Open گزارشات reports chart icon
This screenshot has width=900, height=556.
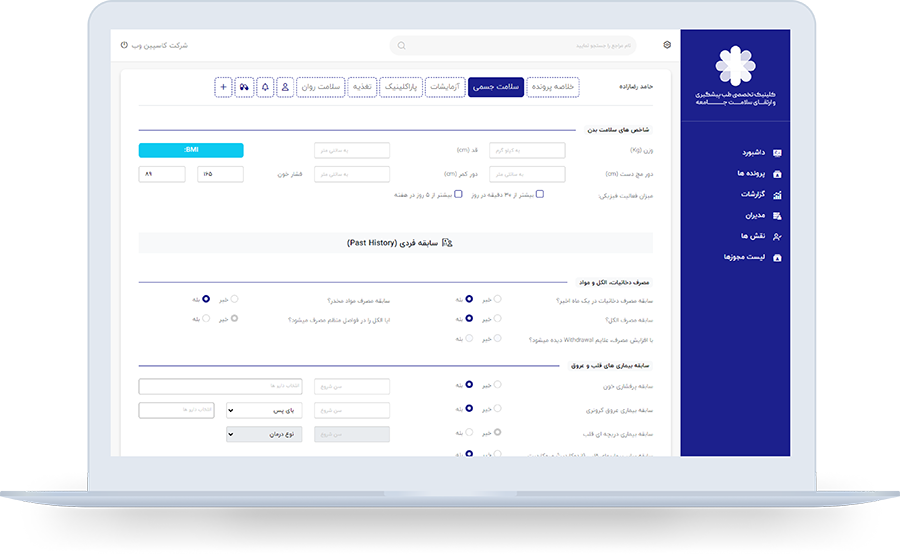coord(777,195)
